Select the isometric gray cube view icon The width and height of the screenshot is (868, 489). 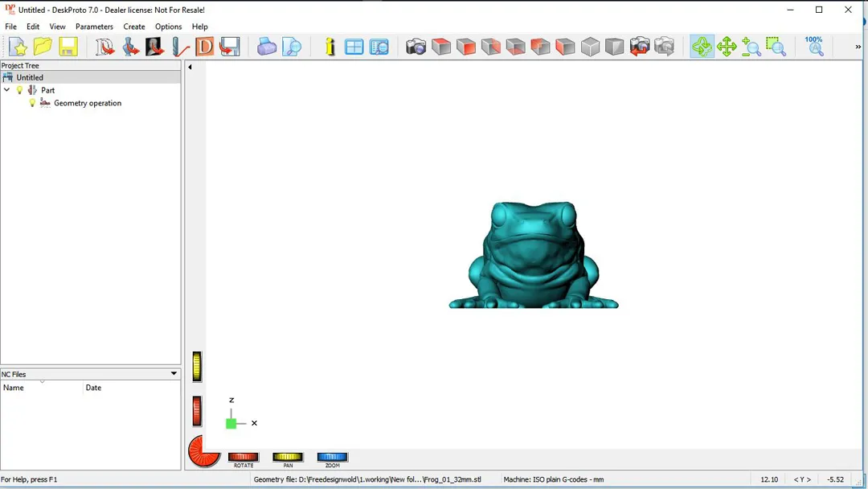[x=590, y=47]
